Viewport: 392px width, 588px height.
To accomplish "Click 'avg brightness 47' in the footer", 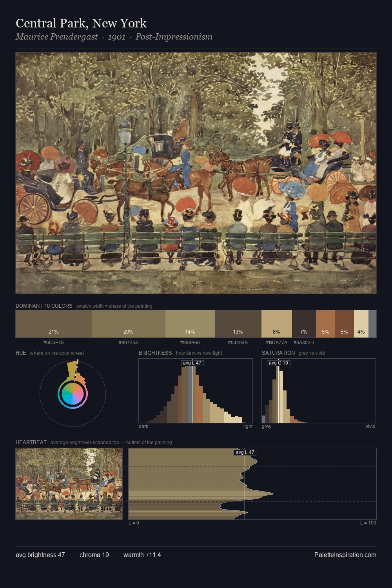I will coord(40,555).
